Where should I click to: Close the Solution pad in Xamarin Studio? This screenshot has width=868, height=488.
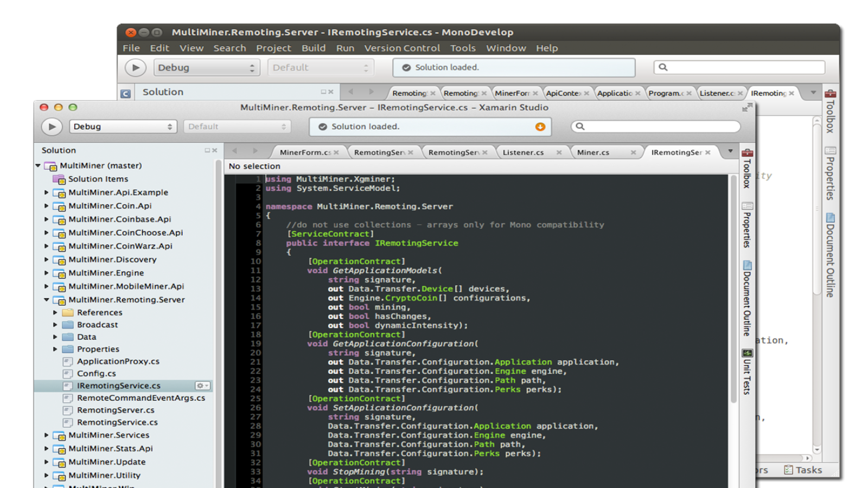[215, 150]
